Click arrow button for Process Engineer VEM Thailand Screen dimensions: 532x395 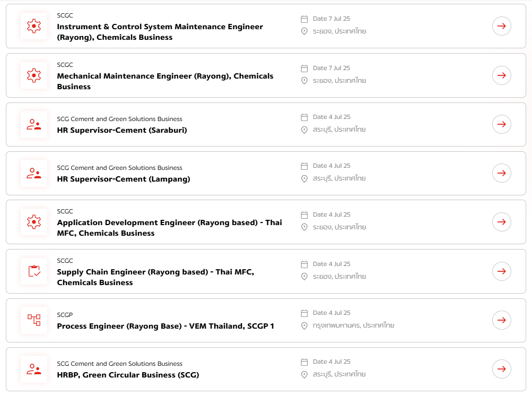tap(501, 320)
